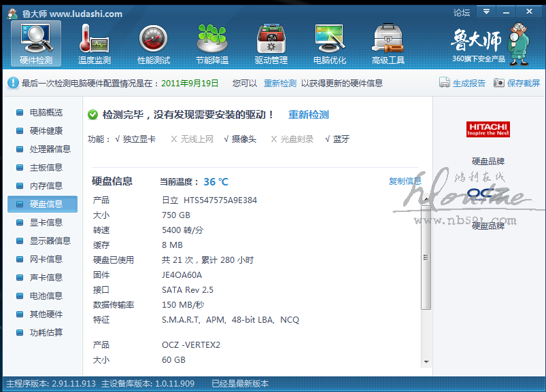The width and height of the screenshot is (546, 392).
Task: Open the 硬件检测 hardware detection icon
Action: tap(36, 43)
